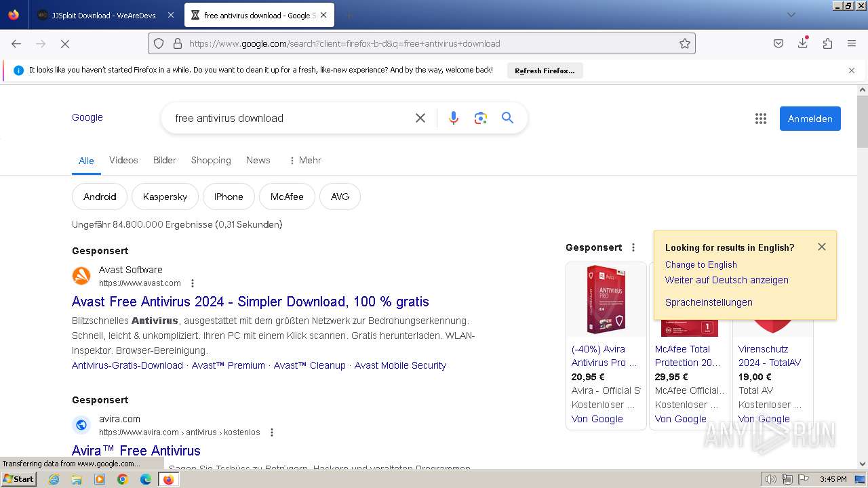Viewport: 868px width, 488px height.
Task: Search by image with Google Lens
Action: tap(481, 118)
